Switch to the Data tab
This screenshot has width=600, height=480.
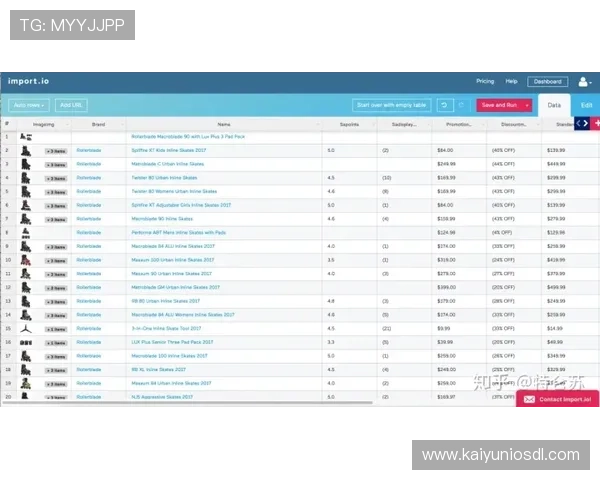click(x=554, y=105)
